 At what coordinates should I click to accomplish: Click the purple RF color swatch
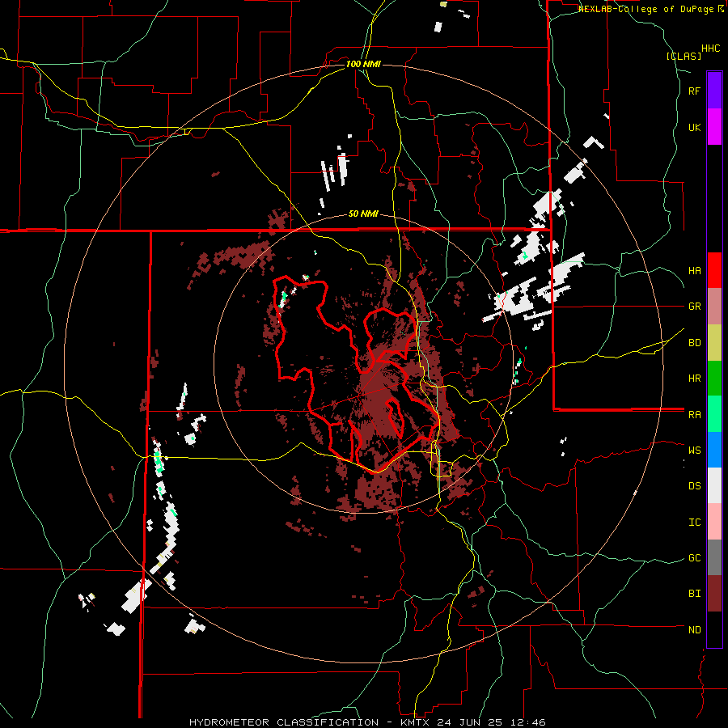point(714,91)
